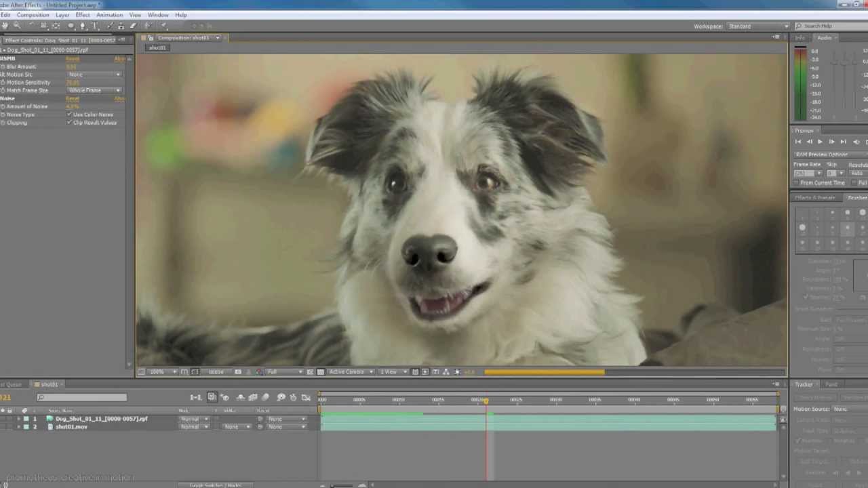Toggle Motion Sensitivity stopwatch

point(3,83)
